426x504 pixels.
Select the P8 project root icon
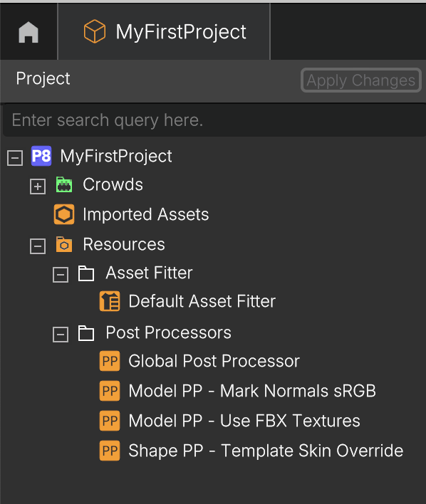click(41, 156)
